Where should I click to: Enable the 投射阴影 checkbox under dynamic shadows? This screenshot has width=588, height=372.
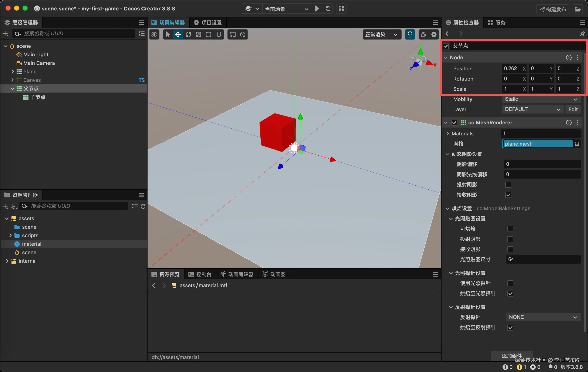click(x=508, y=185)
